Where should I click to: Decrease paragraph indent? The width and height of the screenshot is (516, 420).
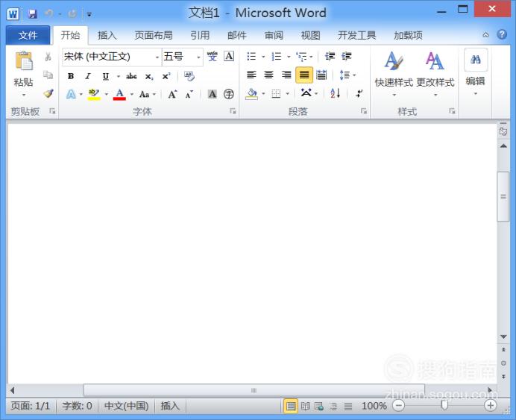pyautogui.click(x=330, y=57)
